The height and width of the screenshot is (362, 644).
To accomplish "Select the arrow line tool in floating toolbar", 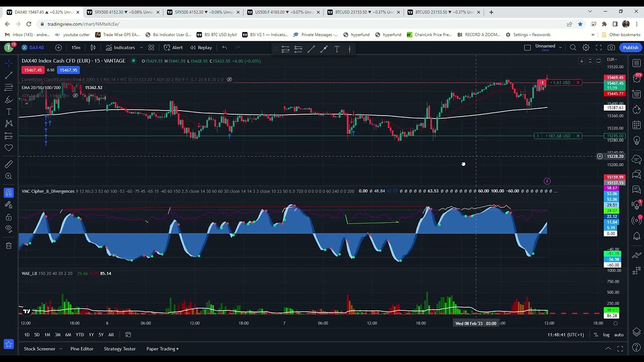I will click(x=324, y=49).
